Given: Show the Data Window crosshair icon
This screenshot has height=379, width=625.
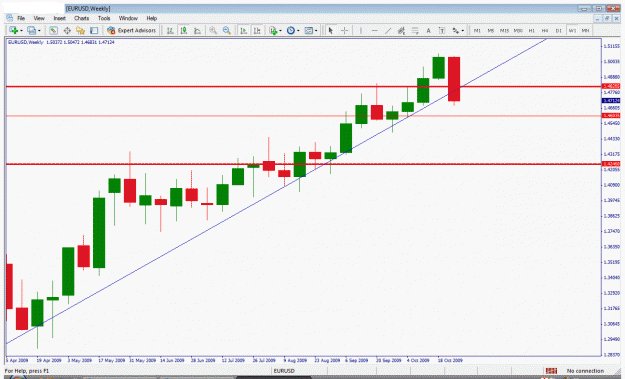Looking at the screenshot, I should click(67, 30).
